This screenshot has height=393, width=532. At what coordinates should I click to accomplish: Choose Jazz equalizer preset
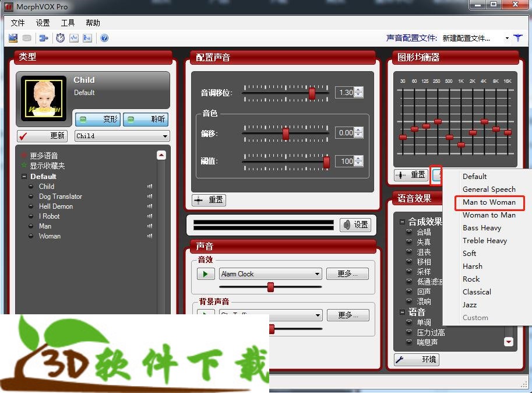click(x=470, y=305)
